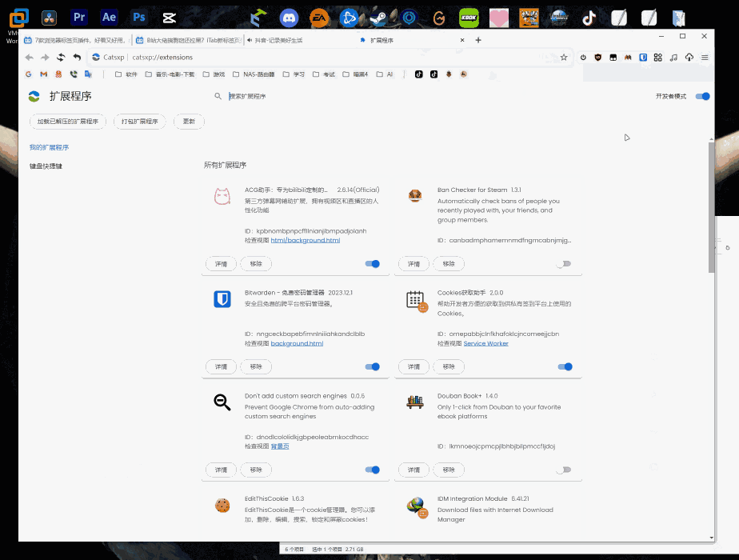Click the Don't add custom search engines magnifier icon

click(x=222, y=402)
